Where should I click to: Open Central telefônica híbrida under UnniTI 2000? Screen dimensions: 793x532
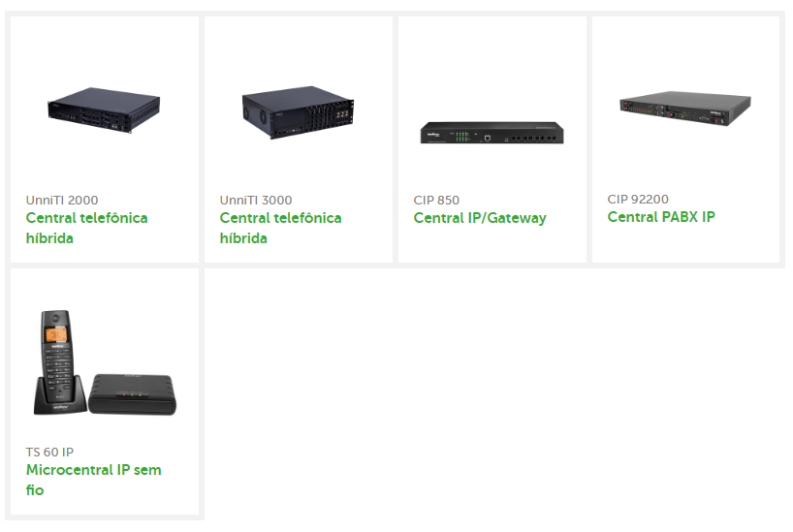pos(86,228)
